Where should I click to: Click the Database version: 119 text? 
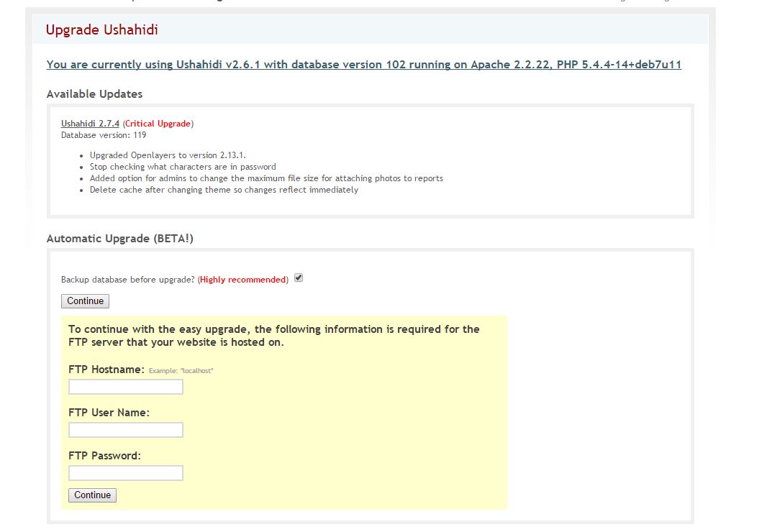tap(104, 134)
